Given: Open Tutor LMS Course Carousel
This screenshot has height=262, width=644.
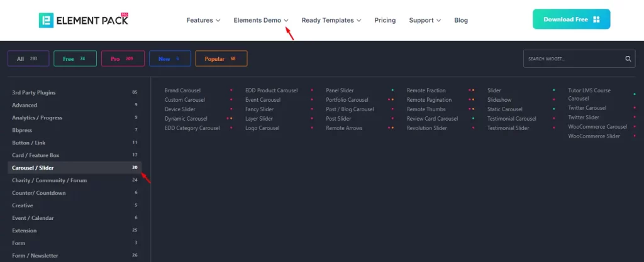Looking at the screenshot, I should (x=589, y=94).
